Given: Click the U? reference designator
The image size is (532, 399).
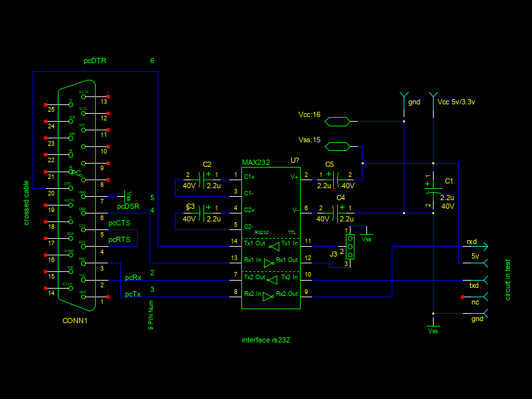Looking at the screenshot, I should (295, 160).
